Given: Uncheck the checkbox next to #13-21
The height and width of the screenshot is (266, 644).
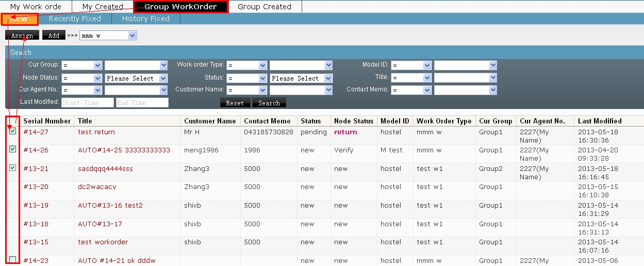Looking at the screenshot, I should pyautogui.click(x=13, y=168).
